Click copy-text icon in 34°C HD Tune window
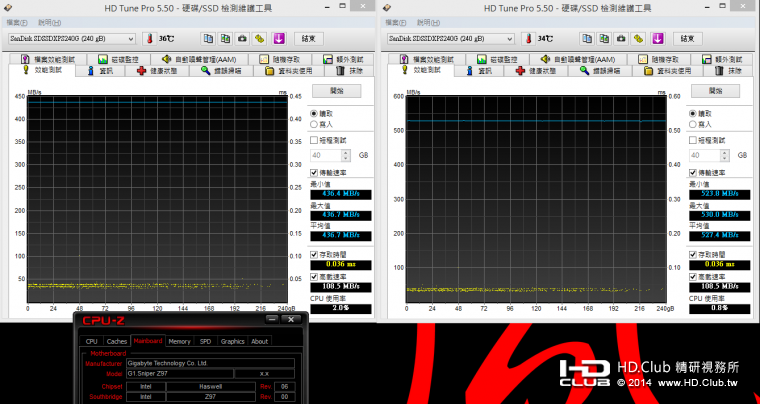The width and height of the screenshot is (760, 404). 587,39
